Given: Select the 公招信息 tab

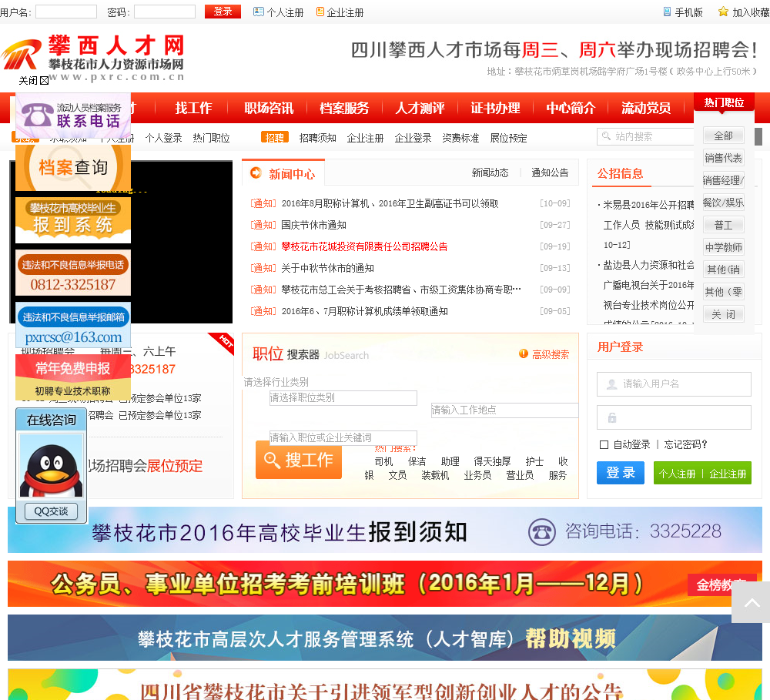Looking at the screenshot, I should (620, 173).
